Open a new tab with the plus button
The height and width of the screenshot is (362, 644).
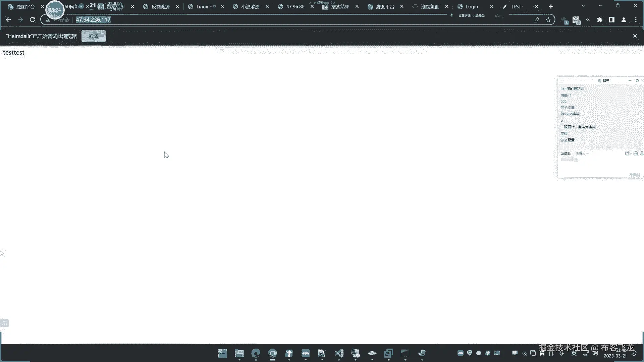click(x=551, y=6)
